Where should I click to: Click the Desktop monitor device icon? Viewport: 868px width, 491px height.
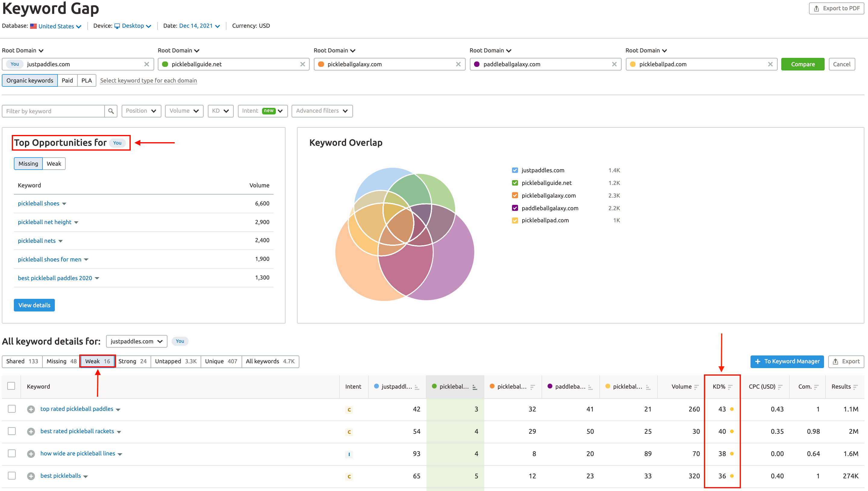pos(117,26)
